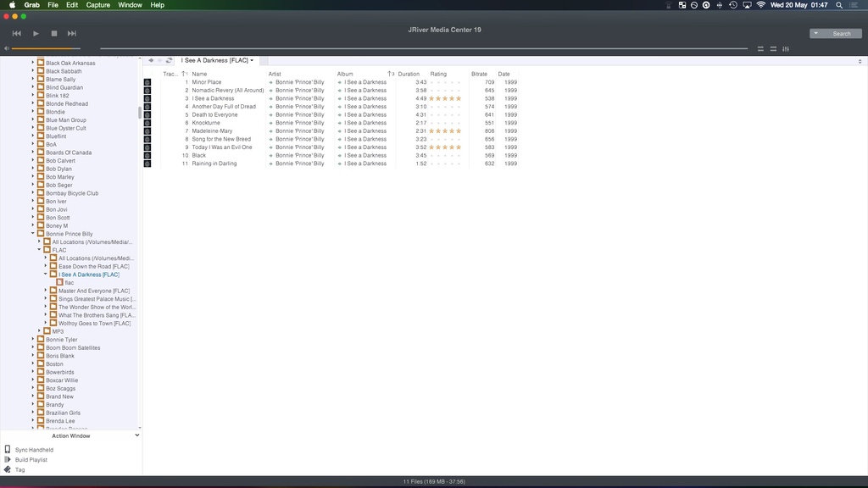
Task: Open the Edit menu
Action: (x=72, y=5)
